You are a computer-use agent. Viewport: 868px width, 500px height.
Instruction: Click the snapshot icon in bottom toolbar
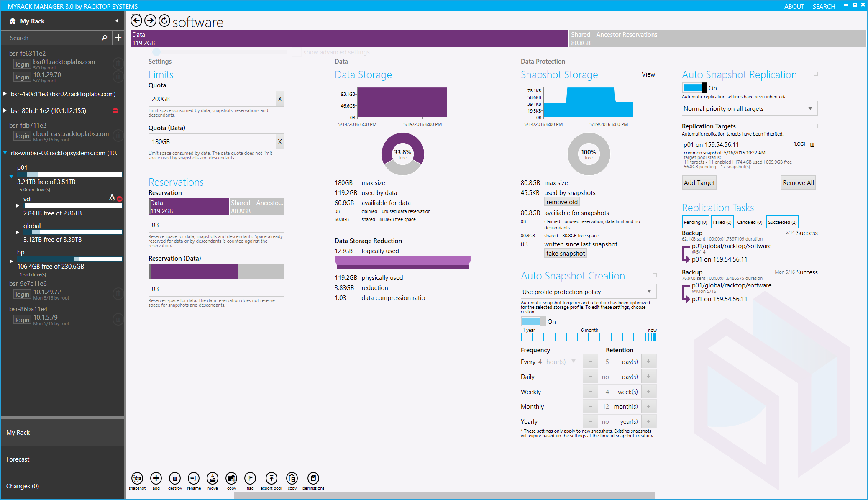pos(137,478)
